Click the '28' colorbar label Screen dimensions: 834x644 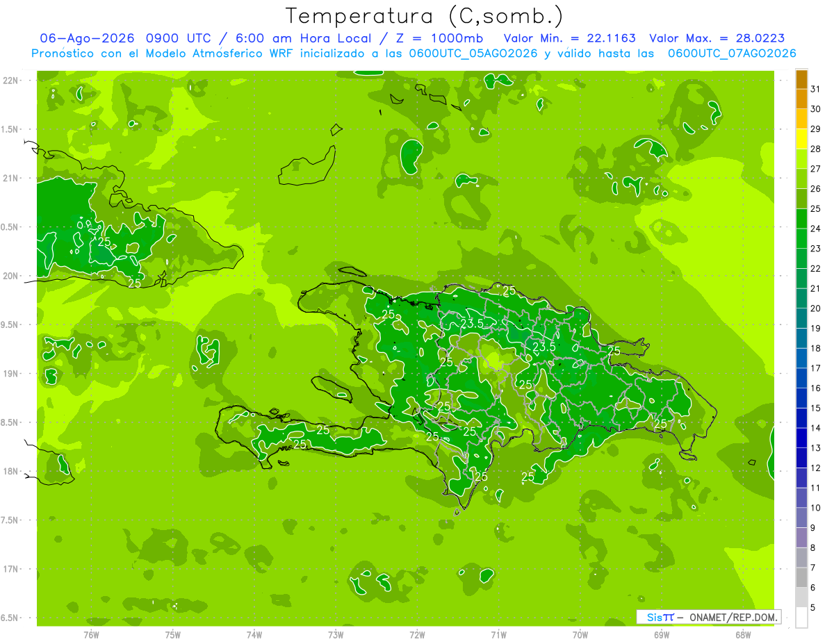[x=816, y=149]
